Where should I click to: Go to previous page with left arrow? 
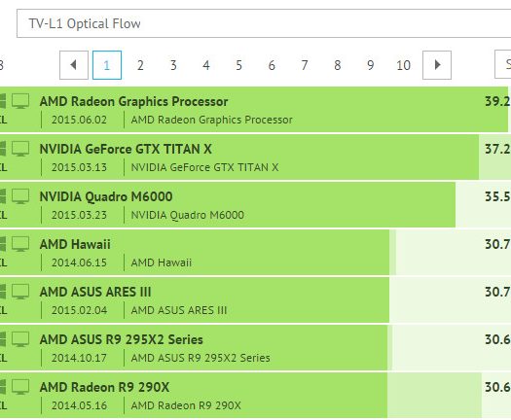point(74,65)
